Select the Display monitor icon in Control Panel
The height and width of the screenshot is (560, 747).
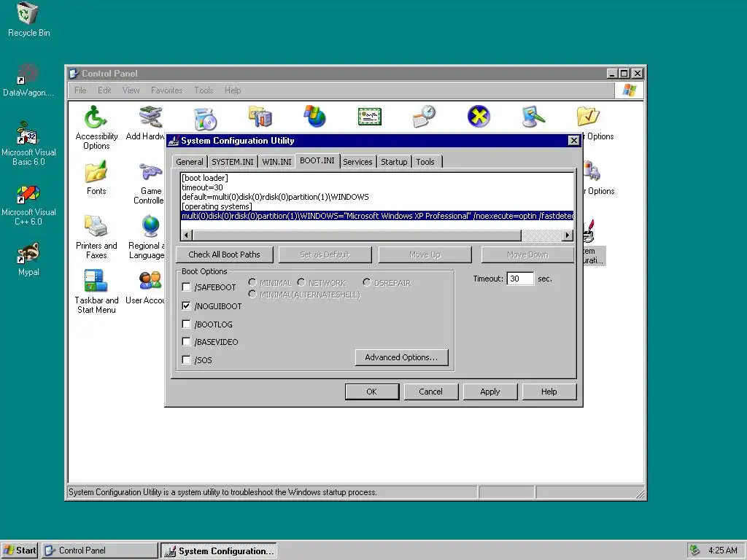tap(533, 117)
